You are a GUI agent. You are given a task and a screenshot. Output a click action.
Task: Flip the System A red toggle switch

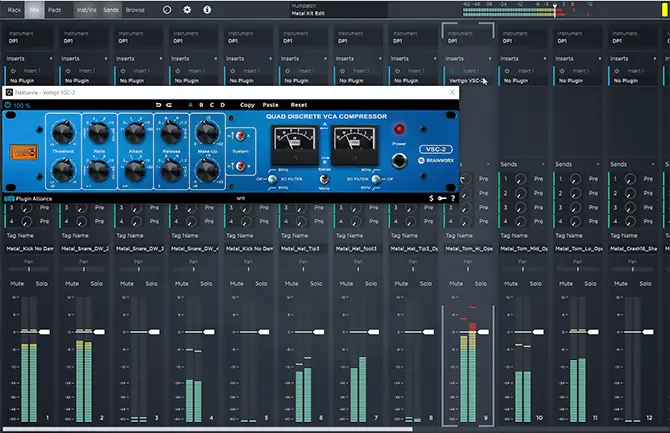coord(240,136)
